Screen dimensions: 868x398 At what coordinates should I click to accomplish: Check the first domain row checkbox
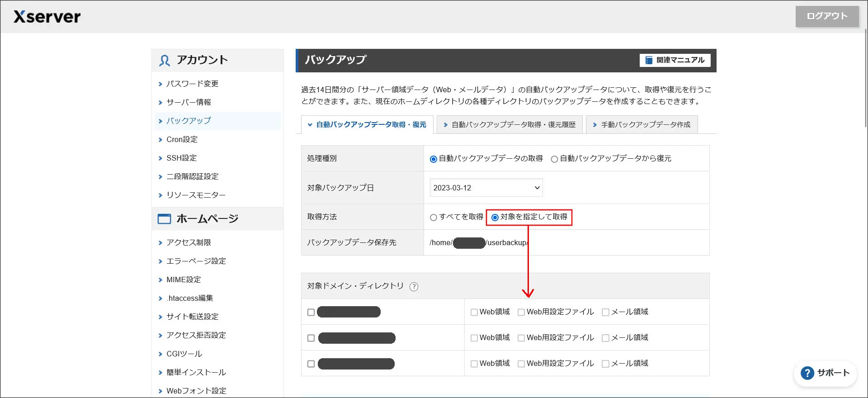[311, 312]
